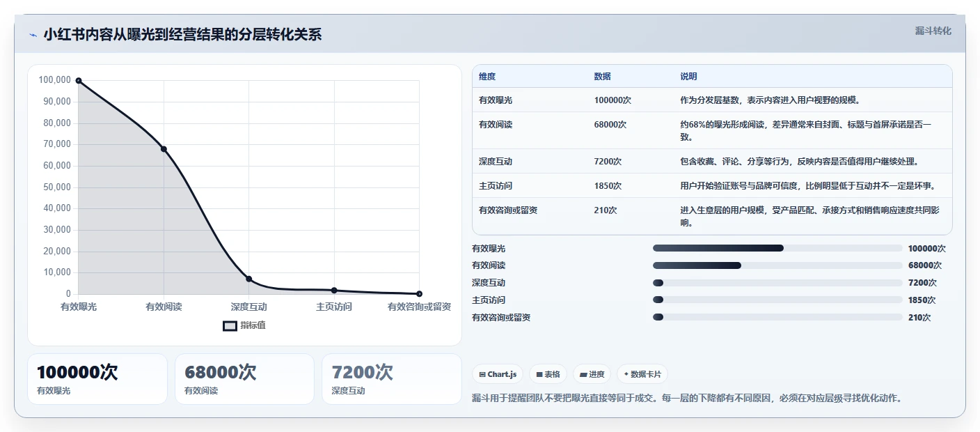Click the 表格 tag chip
This screenshot has width=980, height=432.
click(x=548, y=374)
